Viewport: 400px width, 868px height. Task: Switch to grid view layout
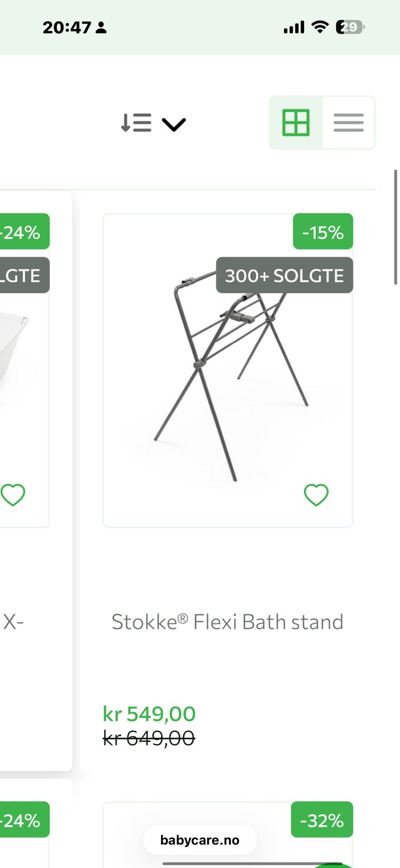coord(296,123)
